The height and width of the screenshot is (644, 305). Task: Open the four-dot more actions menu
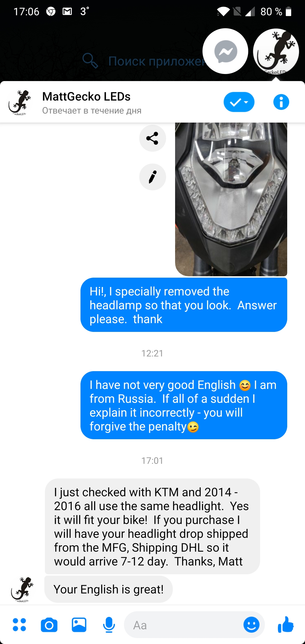19,625
